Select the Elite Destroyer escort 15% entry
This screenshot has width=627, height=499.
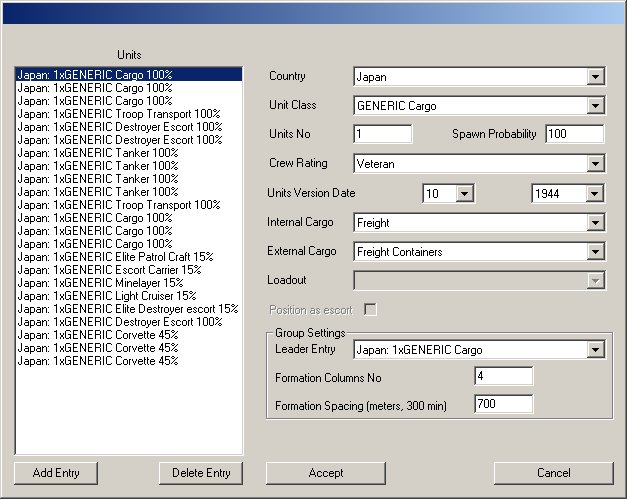tap(129, 309)
